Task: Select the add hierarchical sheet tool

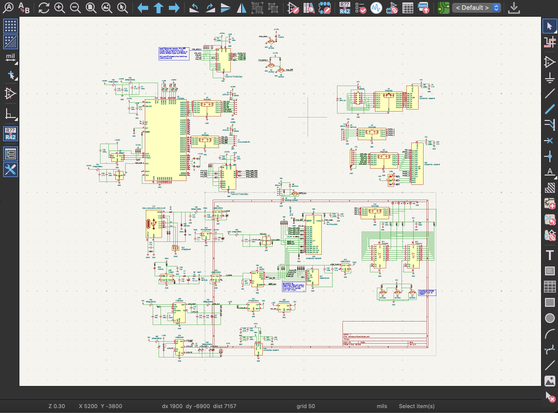Action: pyautogui.click(x=549, y=203)
